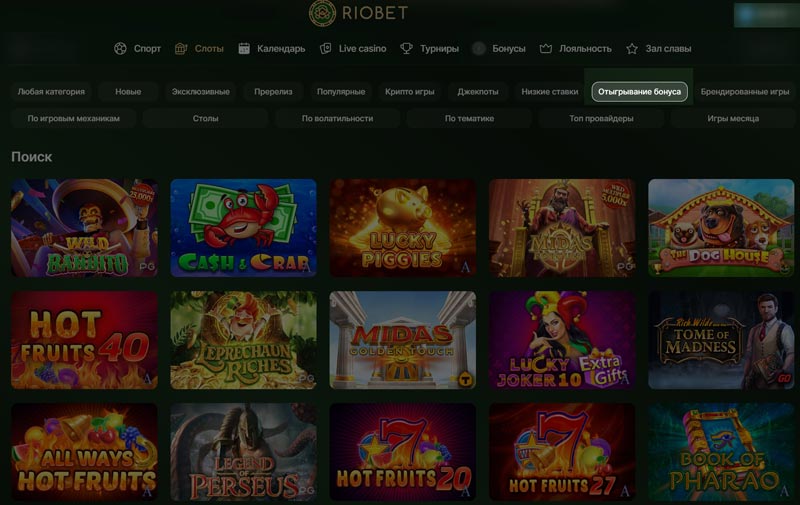Image resolution: width=800 pixels, height=505 pixels.
Task: Launch the Cash & Crab slot
Action: tap(243, 228)
